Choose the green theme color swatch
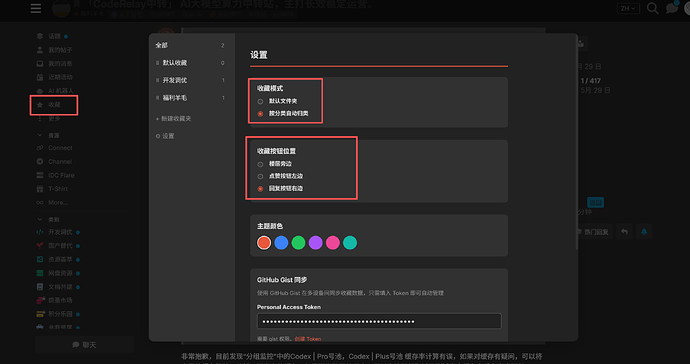Screen dimensions: 690x364 [298, 243]
